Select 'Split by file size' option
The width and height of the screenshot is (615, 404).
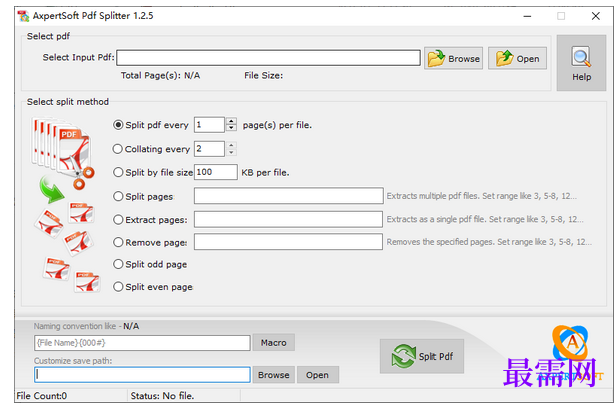118,172
